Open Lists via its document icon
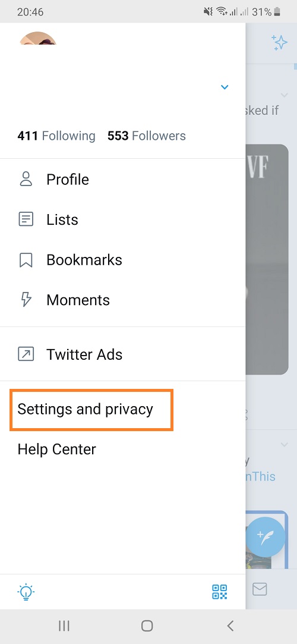 point(26,220)
